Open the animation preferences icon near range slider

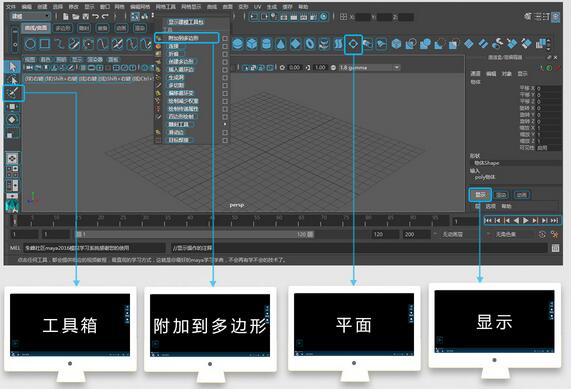click(555, 234)
